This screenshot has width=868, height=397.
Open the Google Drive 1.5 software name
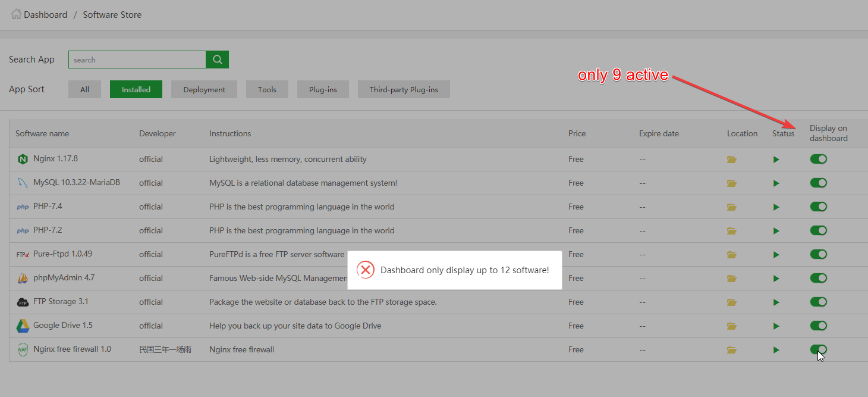(x=63, y=326)
